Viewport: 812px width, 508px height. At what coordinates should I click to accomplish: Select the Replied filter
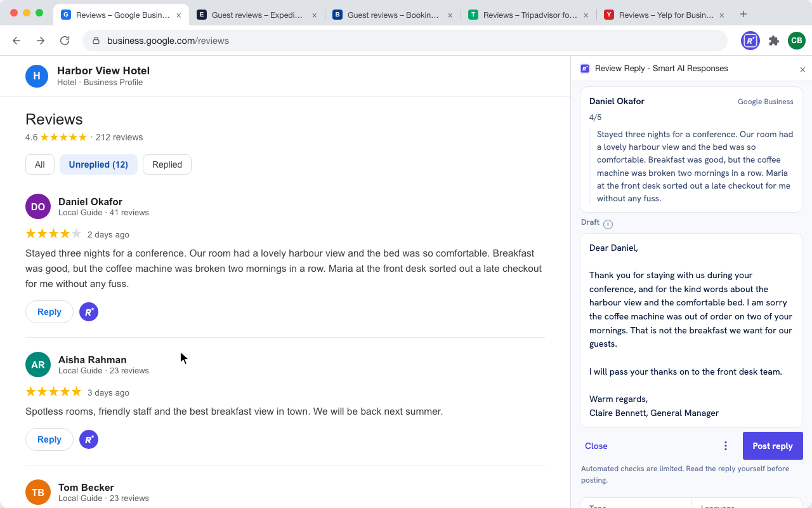click(167, 164)
